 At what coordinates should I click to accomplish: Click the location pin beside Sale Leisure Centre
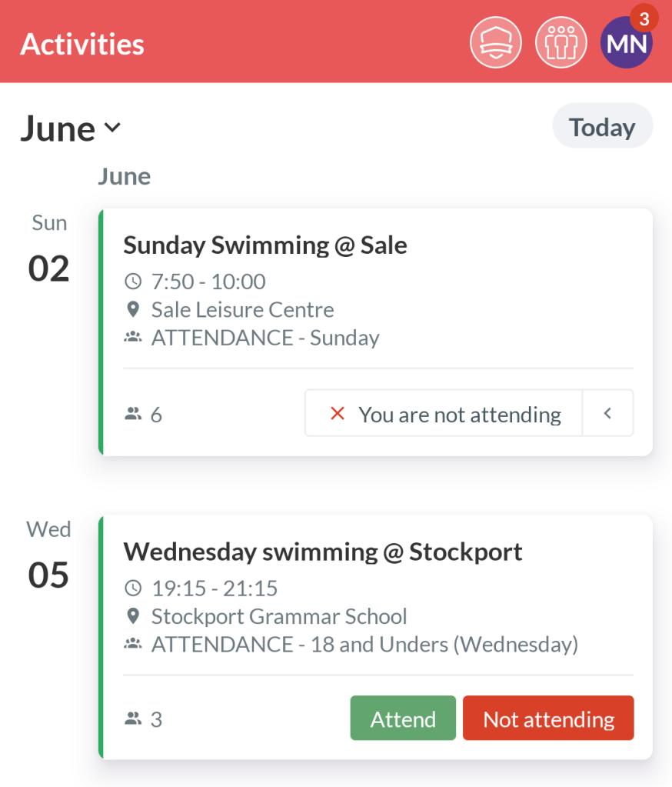(x=133, y=310)
